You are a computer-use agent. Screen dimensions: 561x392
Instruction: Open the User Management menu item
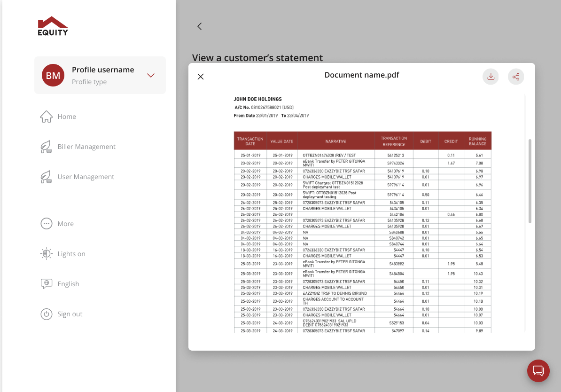pyautogui.click(x=86, y=177)
